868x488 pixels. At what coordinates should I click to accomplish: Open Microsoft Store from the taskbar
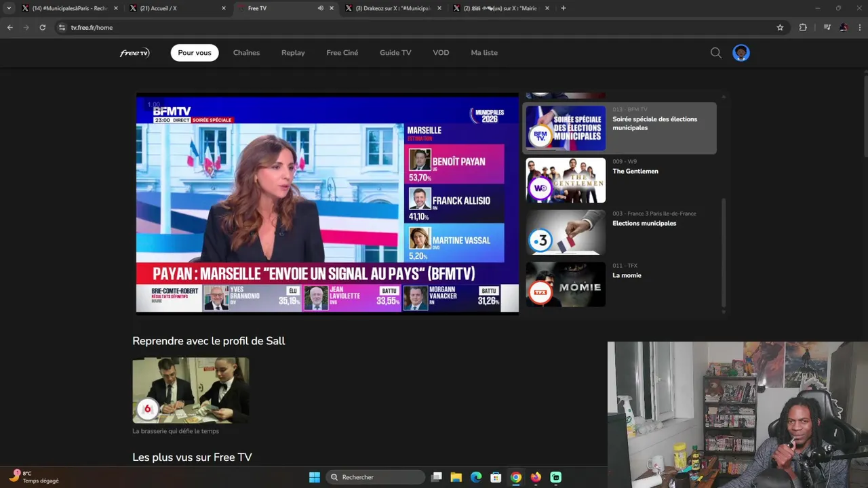496,477
